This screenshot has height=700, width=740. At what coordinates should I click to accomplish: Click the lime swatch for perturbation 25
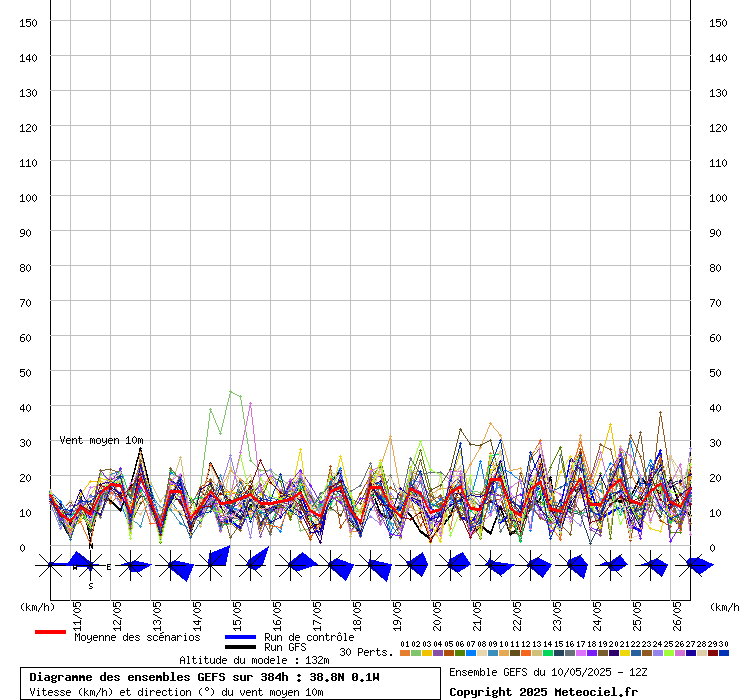[669, 653]
